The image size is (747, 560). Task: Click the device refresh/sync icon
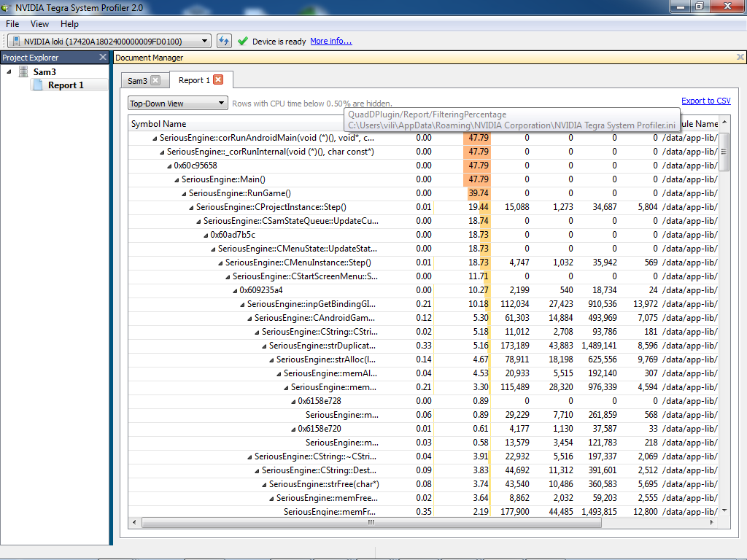tap(224, 41)
